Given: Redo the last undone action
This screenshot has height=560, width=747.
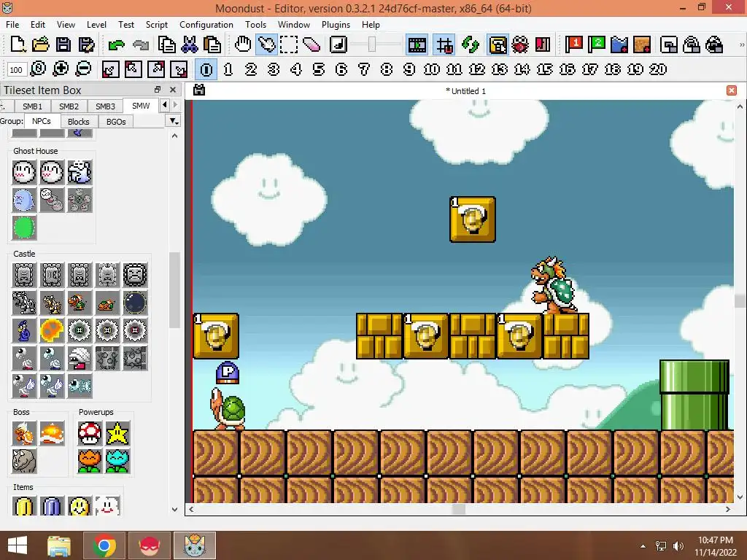Looking at the screenshot, I should coord(141,44).
